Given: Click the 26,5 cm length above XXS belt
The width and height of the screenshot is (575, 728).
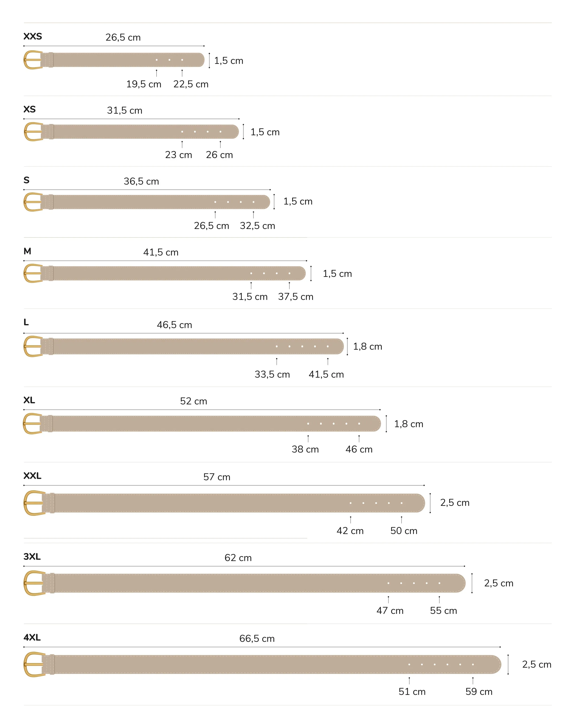Looking at the screenshot, I should (123, 37).
